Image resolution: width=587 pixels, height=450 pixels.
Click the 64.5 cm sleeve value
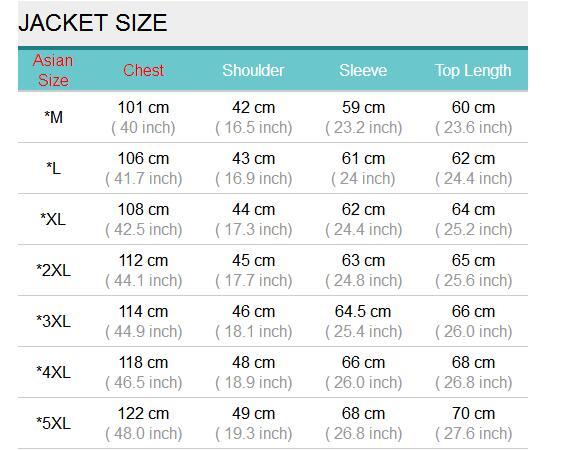pyautogui.click(x=363, y=311)
